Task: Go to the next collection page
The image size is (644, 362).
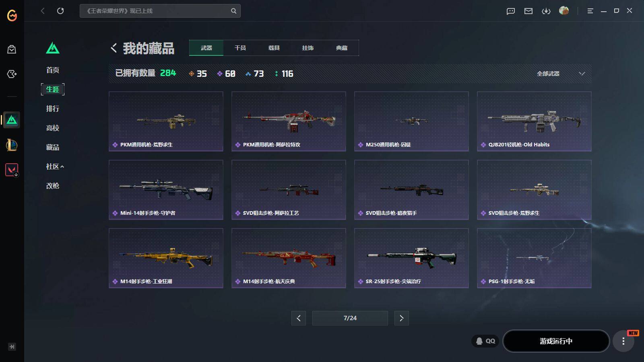Action: 401,318
